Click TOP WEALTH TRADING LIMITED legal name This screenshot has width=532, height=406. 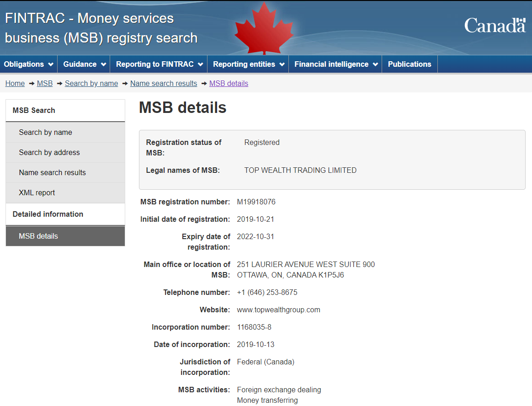coord(300,171)
